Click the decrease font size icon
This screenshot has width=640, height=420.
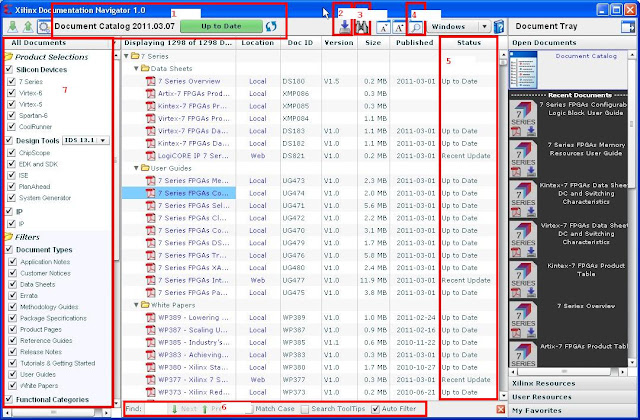(383, 28)
